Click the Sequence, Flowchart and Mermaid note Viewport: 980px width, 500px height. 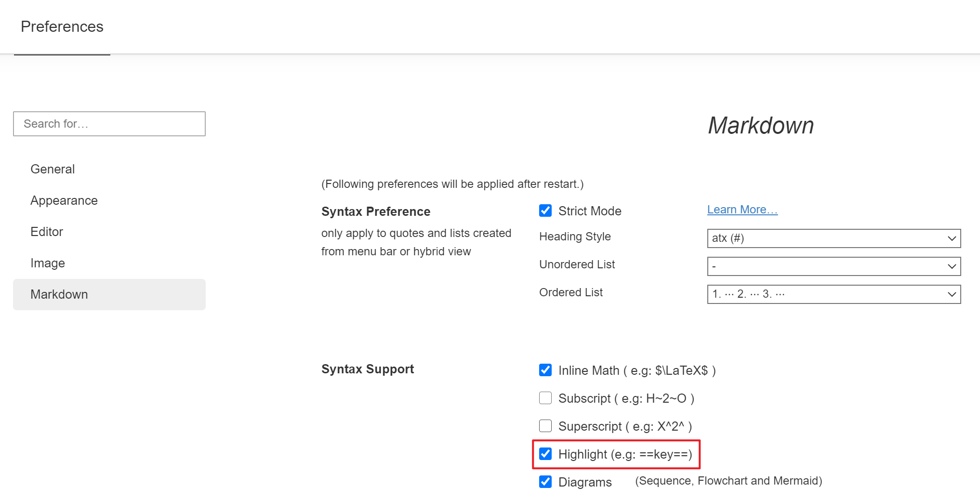(x=728, y=481)
